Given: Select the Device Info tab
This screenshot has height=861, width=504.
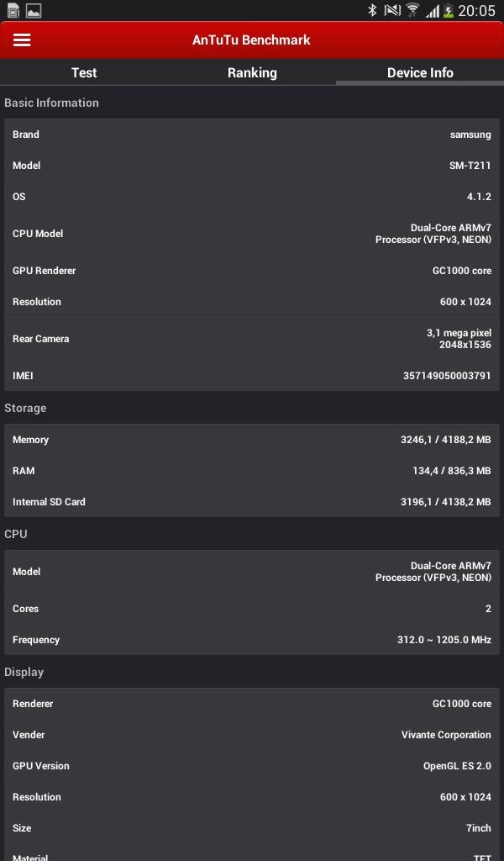Looking at the screenshot, I should tap(420, 72).
